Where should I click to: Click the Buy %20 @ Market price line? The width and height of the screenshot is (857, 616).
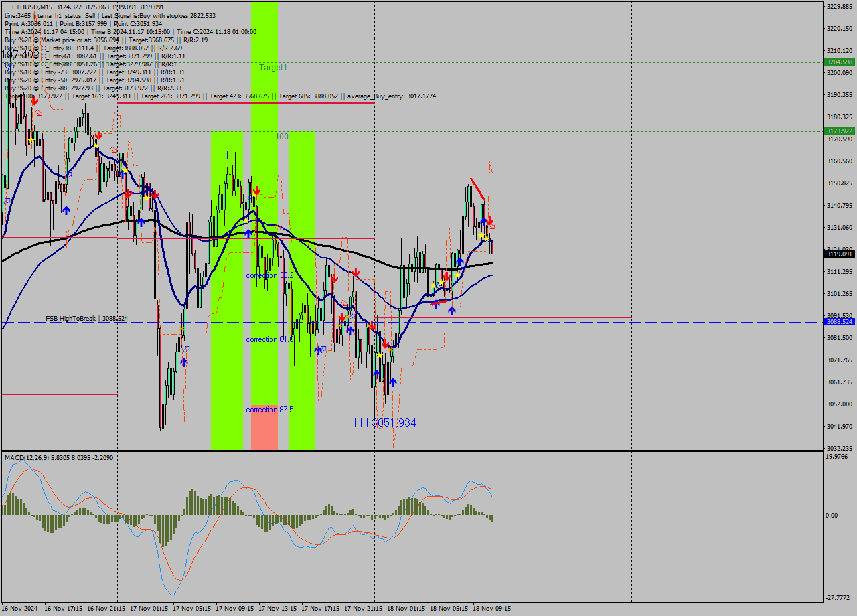pyautogui.click(x=106, y=40)
